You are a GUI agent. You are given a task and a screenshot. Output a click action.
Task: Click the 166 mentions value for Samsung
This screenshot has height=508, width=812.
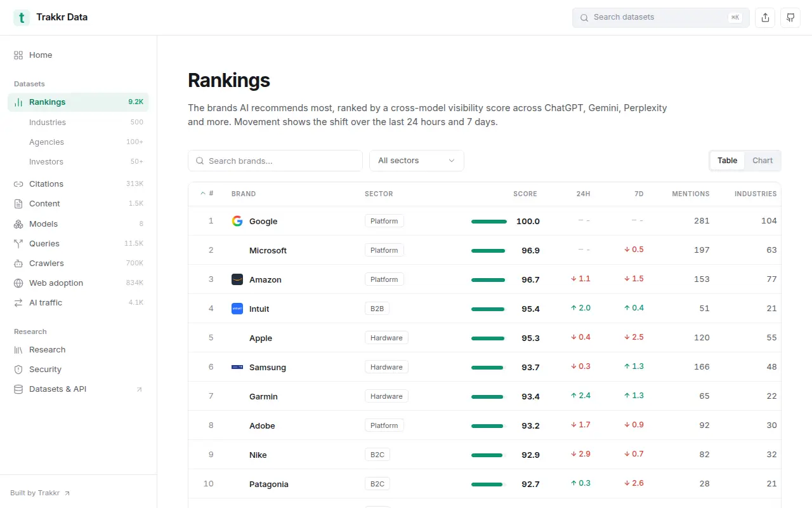click(x=702, y=367)
